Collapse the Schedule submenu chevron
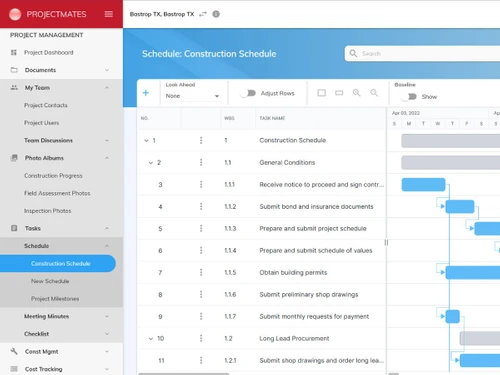Screen dimensions: 500x375 pyautogui.click(x=107, y=246)
